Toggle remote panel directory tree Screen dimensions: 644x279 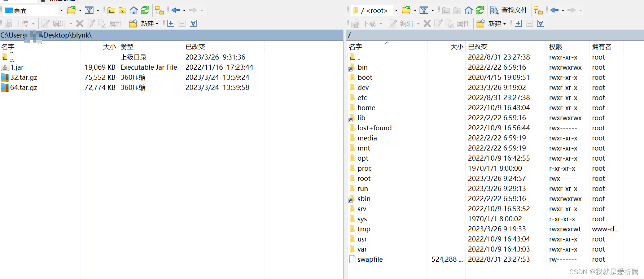click(x=538, y=10)
